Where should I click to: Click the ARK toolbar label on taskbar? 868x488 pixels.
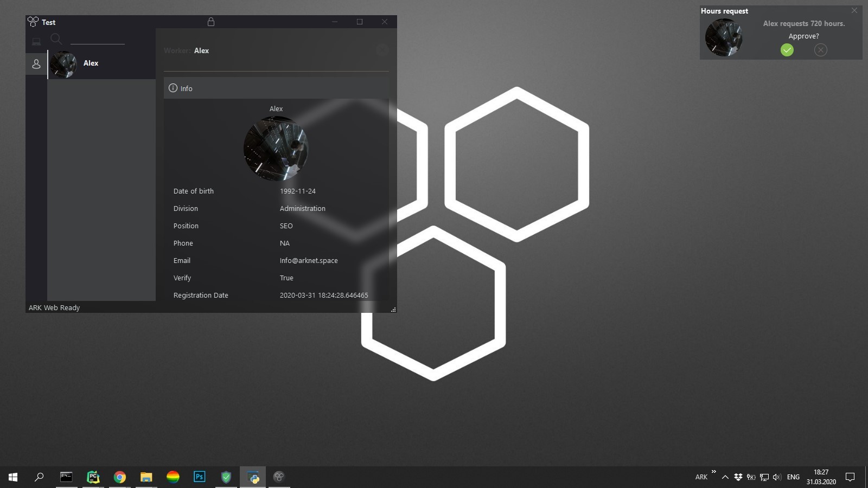[701, 477]
